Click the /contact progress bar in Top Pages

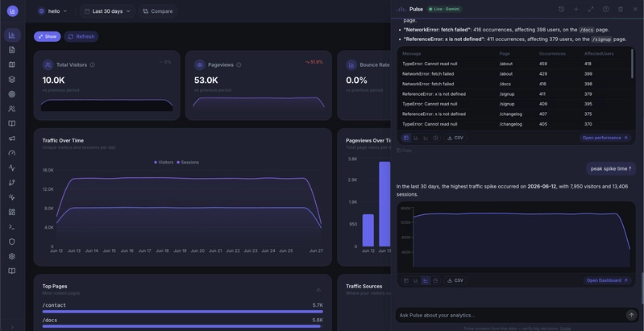pyautogui.click(x=182, y=312)
